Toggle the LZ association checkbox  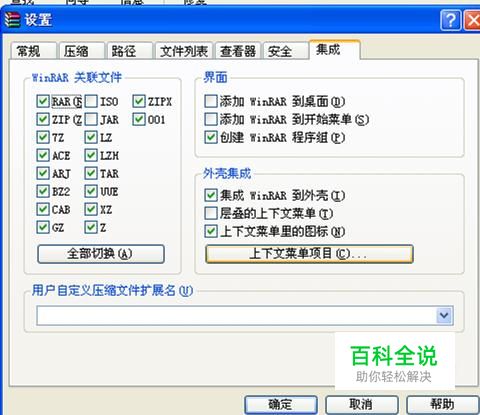point(91,137)
